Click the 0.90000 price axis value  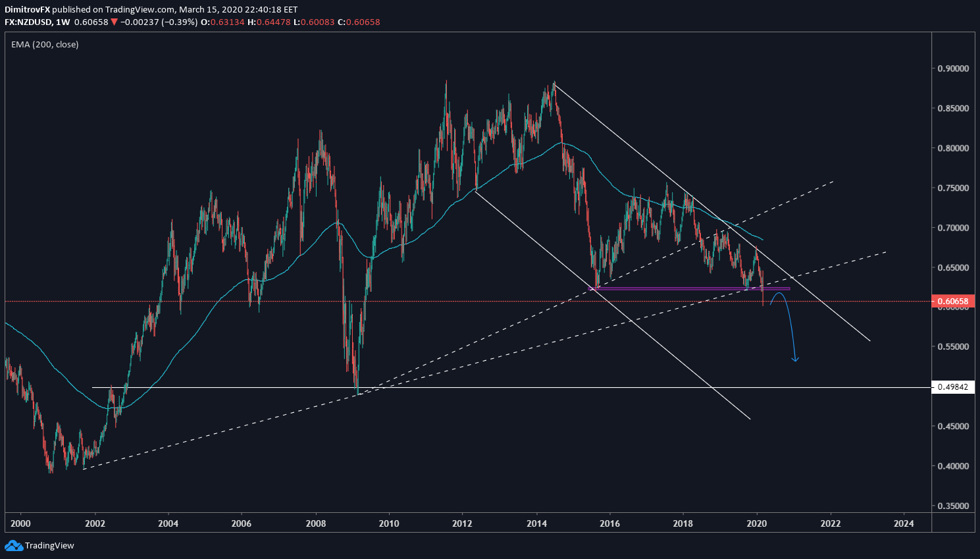953,68
